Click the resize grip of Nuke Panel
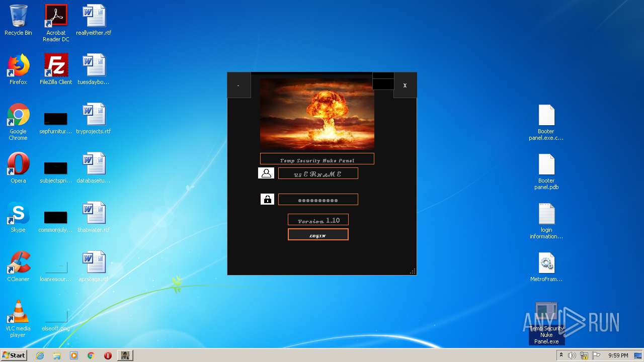 pos(413,271)
